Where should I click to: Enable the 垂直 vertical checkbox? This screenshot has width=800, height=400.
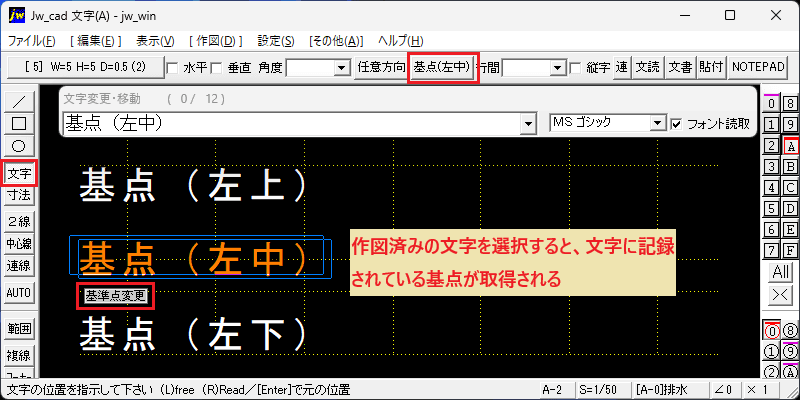216,68
